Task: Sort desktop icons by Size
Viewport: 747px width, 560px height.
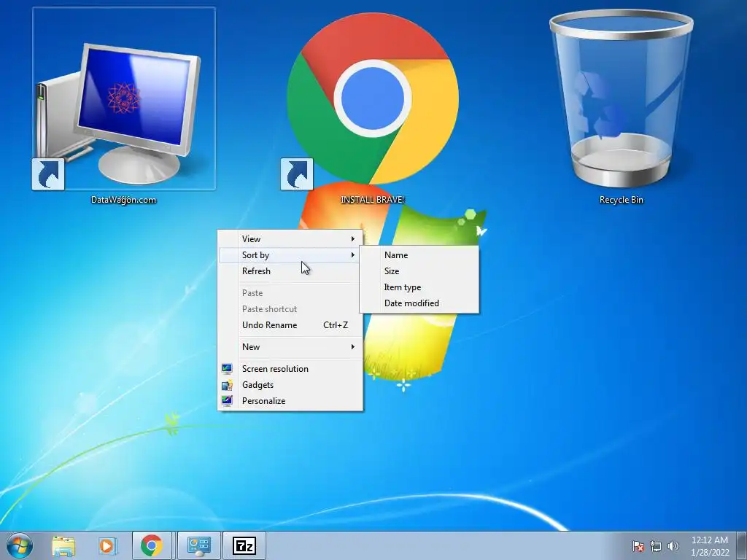Action: [x=419, y=271]
